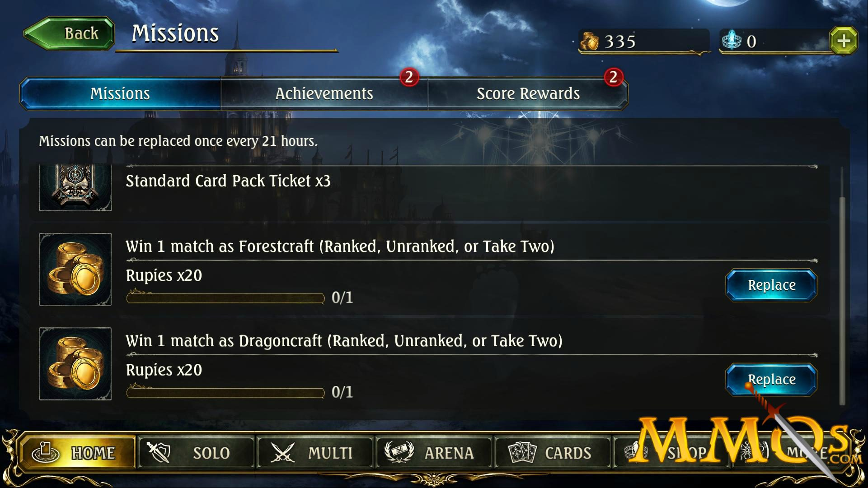Open the Achievements tab
The width and height of the screenshot is (868, 488).
click(324, 93)
